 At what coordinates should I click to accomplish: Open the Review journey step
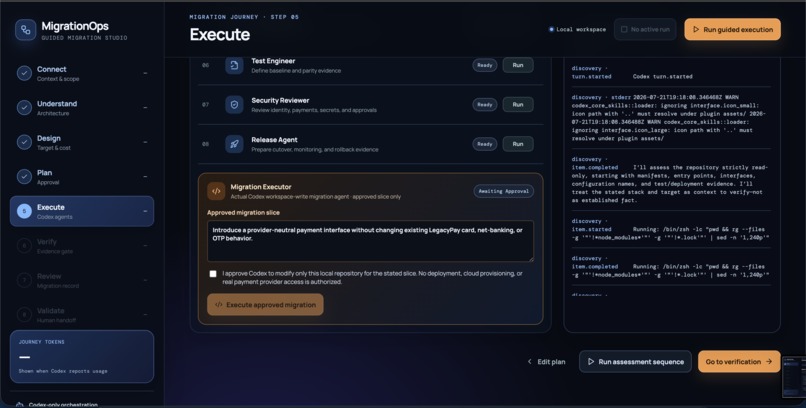82,280
